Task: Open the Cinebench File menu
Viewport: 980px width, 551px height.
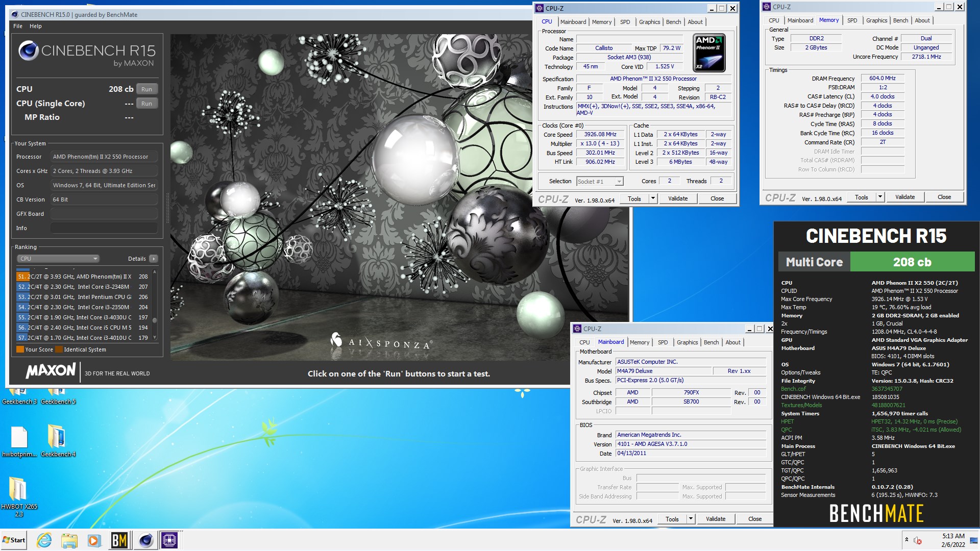Action: tap(18, 26)
